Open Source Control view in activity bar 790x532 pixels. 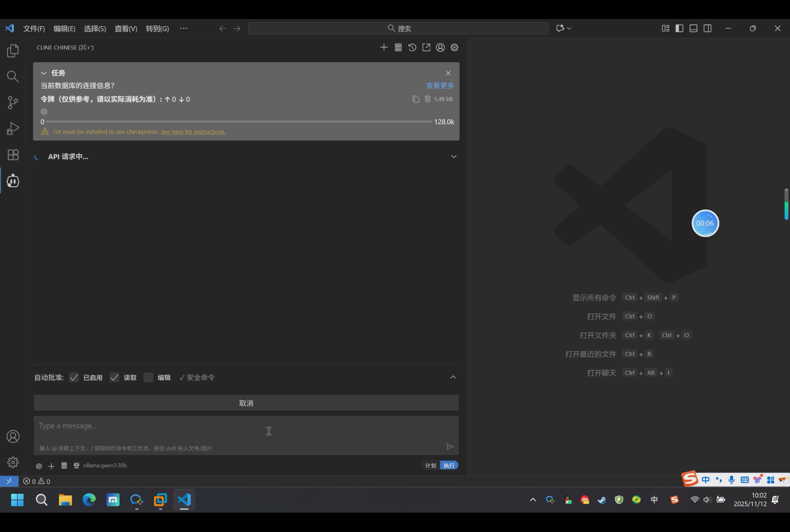coord(13,103)
